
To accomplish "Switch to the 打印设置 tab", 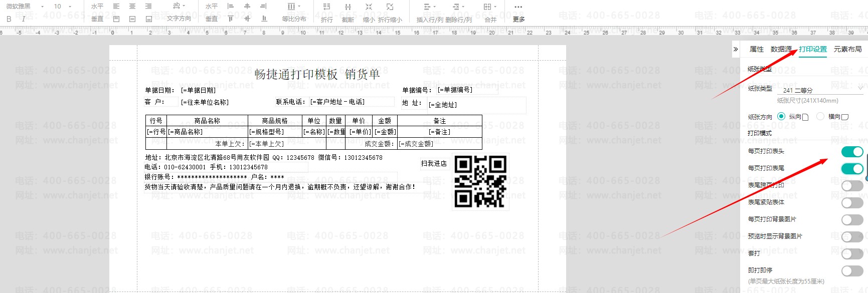I will point(813,49).
